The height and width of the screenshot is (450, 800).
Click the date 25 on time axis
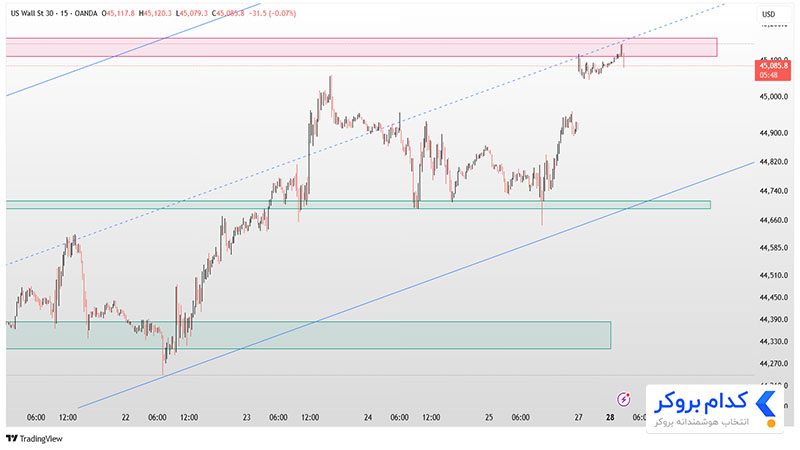tap(489, 417)
